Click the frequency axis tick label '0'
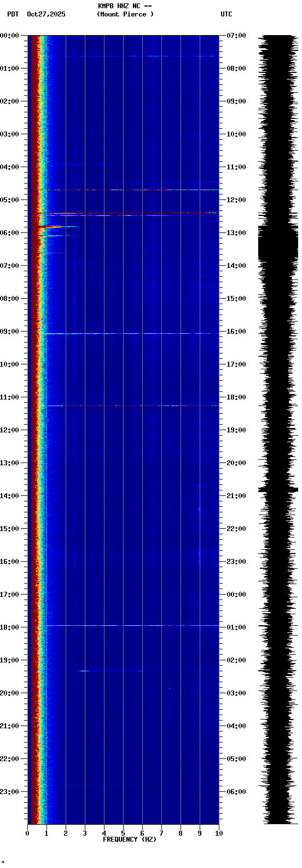 coord(27,833)
